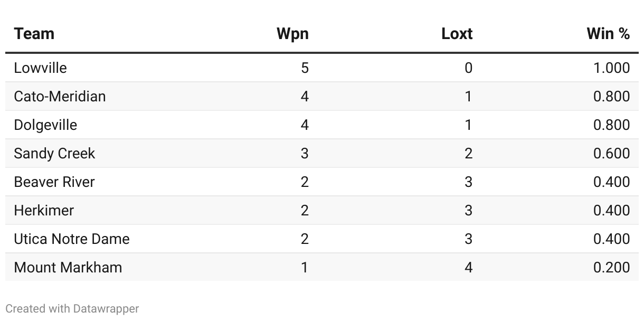Select the Wpn column header
This screenshot has height=321, width=644.
[292, 34]
